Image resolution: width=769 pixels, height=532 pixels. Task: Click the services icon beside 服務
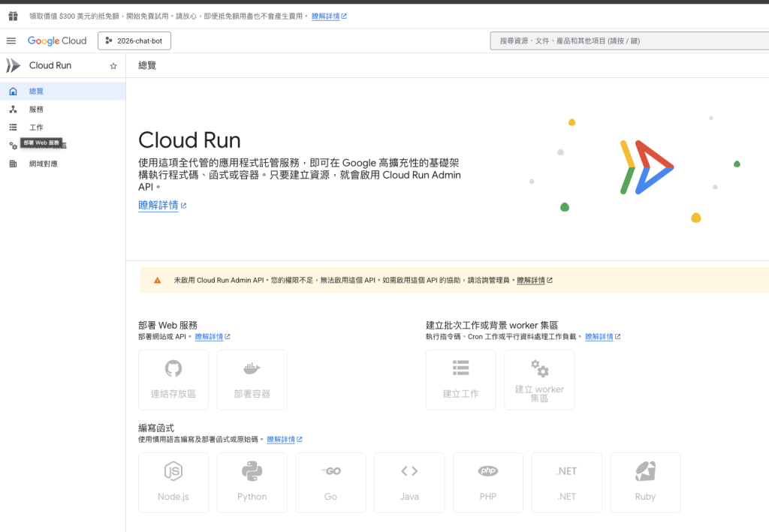point(14,110)
